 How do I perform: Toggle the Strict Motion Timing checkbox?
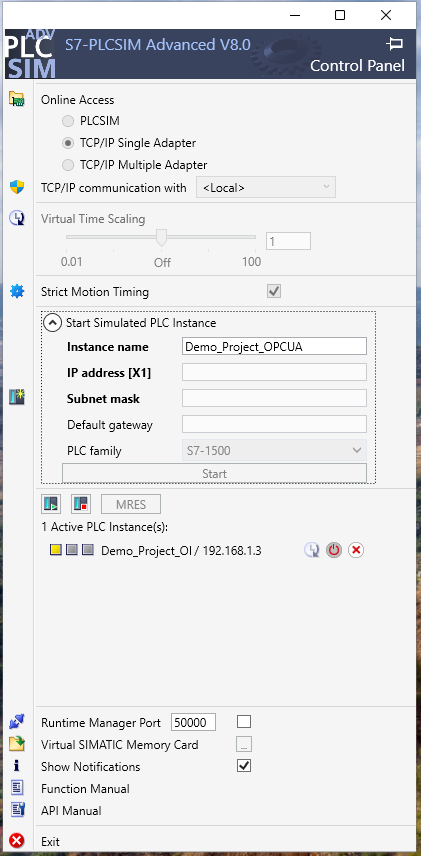pos(274,292)
